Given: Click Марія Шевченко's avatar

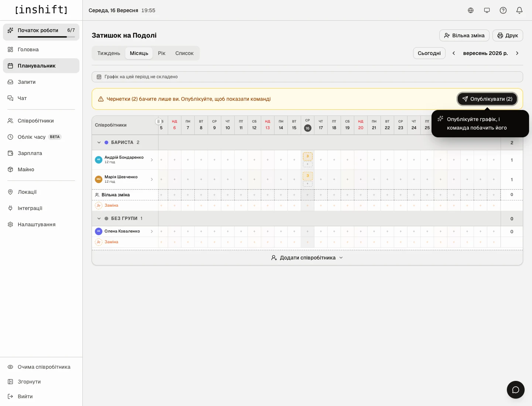Looking at the screenshot, I should pos(99,179).
